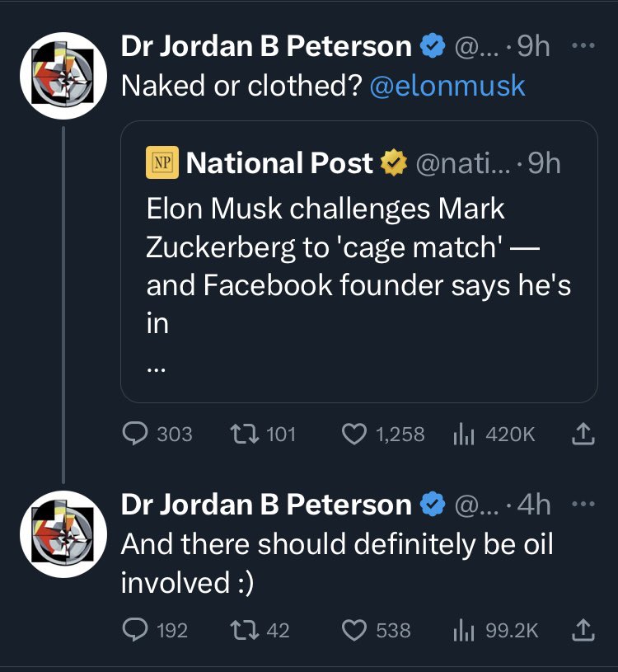
Task: Like the tweet with 1,258 likes
Action: 383,434
